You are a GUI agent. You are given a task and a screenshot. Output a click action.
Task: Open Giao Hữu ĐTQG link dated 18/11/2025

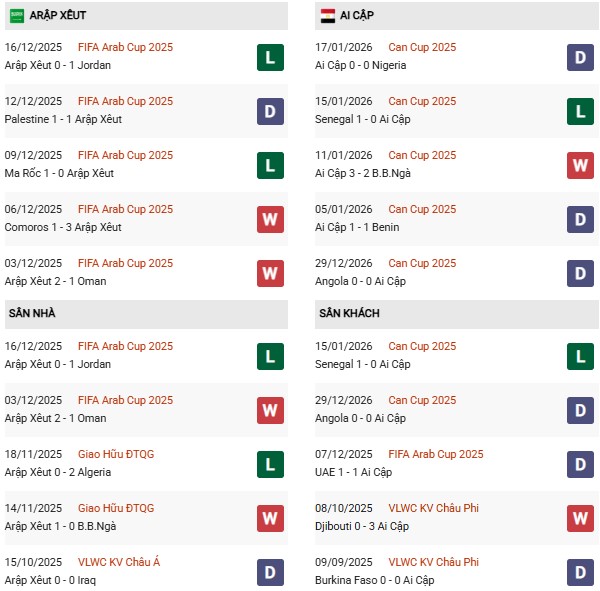point(116,454)
